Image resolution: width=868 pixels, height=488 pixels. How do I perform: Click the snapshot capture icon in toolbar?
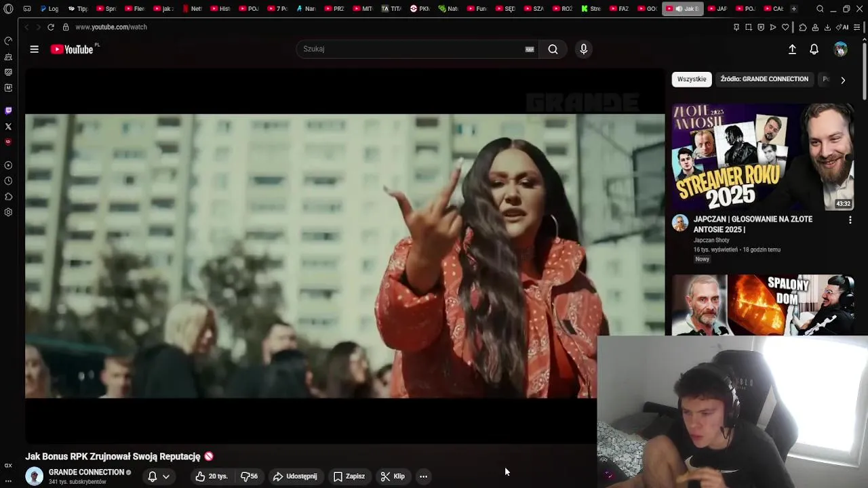[x=748, y=27]
